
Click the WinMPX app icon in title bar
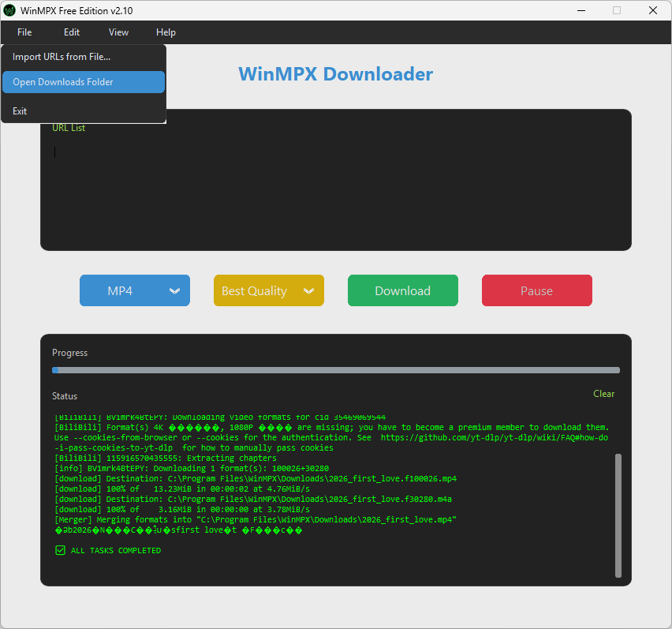(x=10, y=10)
